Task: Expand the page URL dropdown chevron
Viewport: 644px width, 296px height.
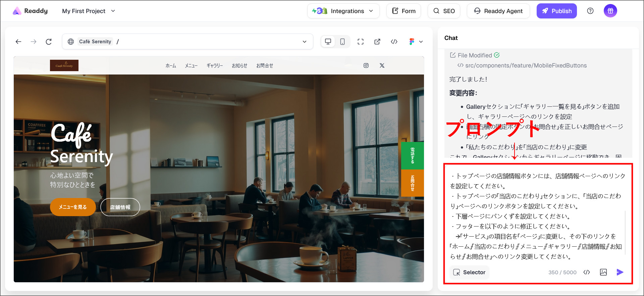Action: tap(305, 42)
